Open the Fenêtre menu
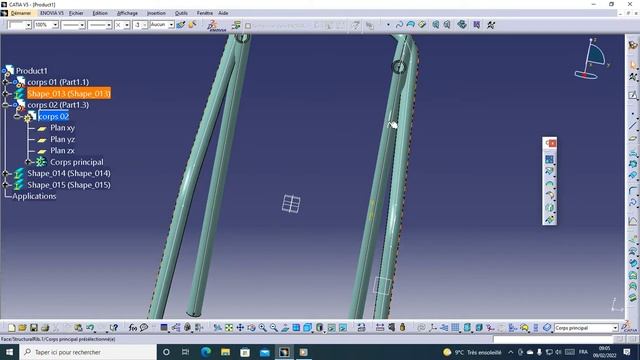 point(204,13)
